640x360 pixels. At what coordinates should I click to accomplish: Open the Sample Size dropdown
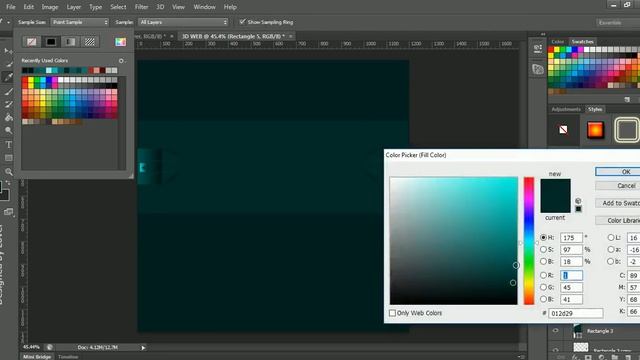click(80, 22)
